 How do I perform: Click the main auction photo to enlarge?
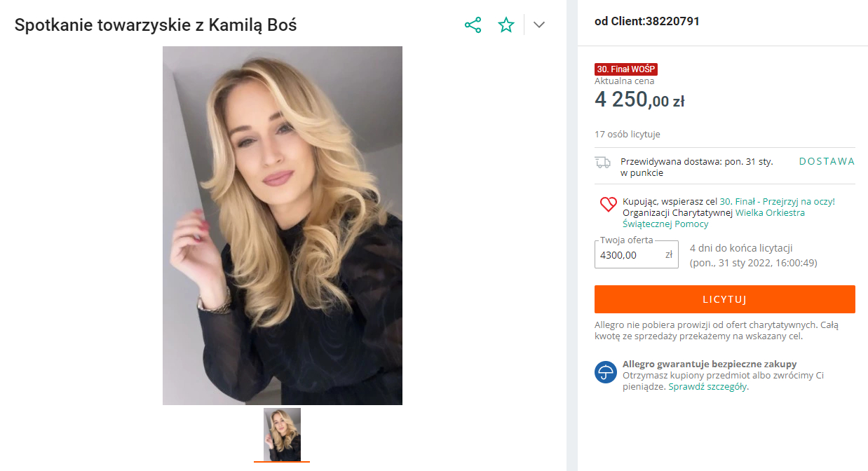coord(283,226)
